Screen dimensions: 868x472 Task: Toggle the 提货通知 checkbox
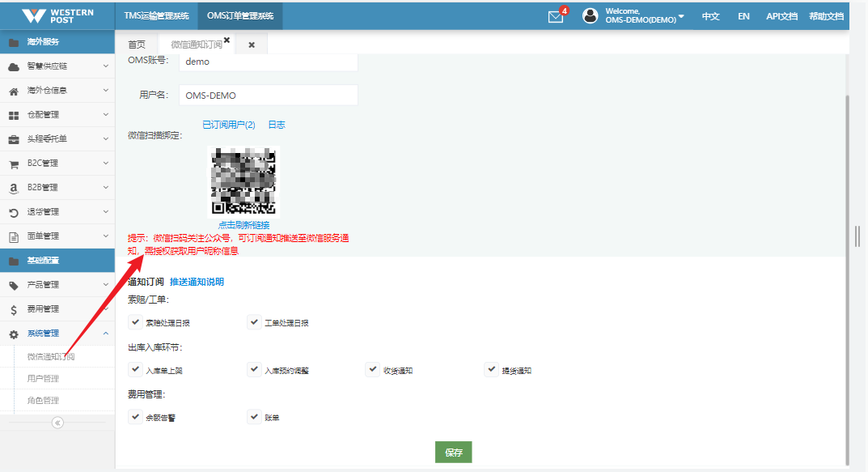492,369
